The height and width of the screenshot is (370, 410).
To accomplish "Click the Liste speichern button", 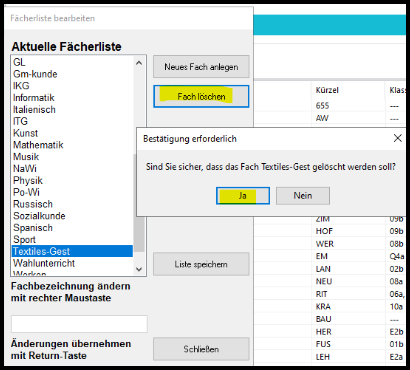I will coord(201,264).
